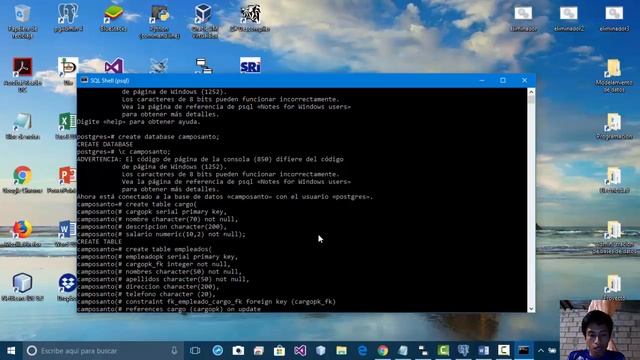Open the Excel desktop shortcut

[67, 126]
